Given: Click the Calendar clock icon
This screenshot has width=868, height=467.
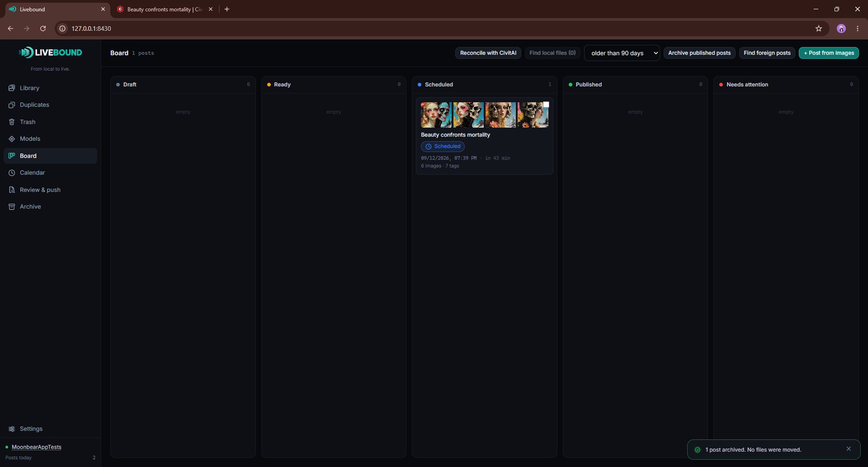Looking at the screenshot, I should [x=12, y=173].
